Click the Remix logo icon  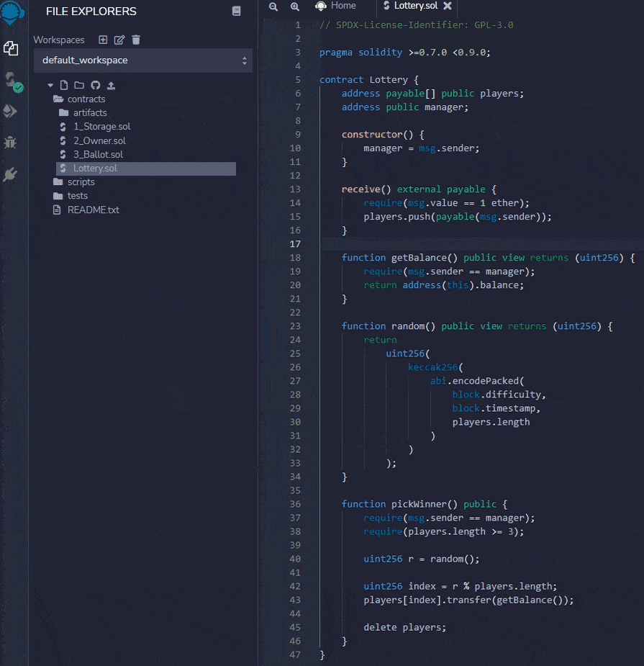pyautogui.click(x=12, y=13)
